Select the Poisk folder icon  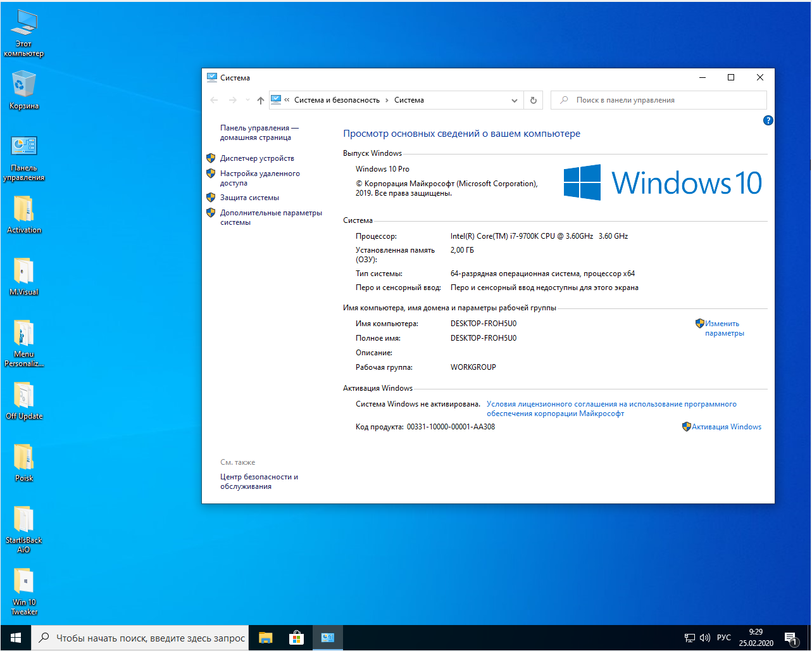tap(24, 462)
